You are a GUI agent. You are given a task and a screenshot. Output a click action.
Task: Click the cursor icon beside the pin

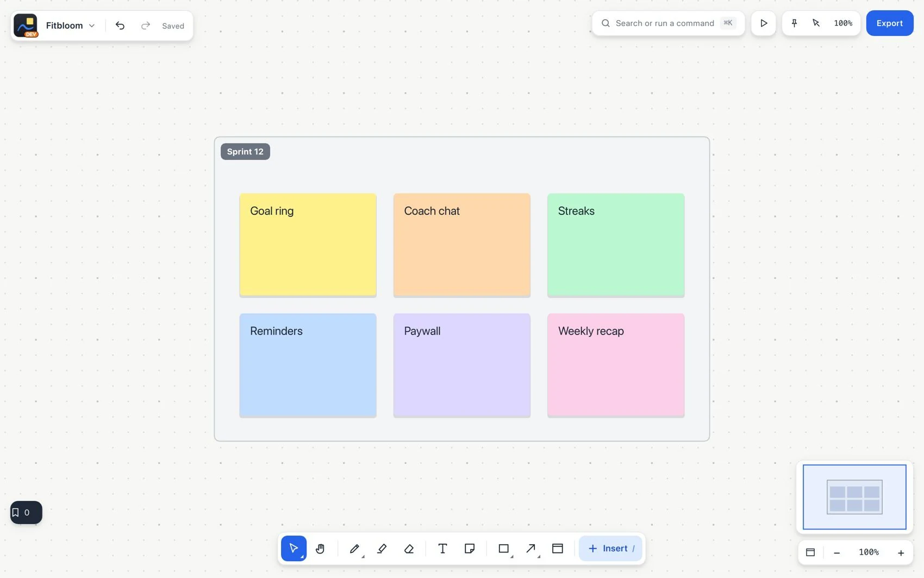tap(816, 23)
